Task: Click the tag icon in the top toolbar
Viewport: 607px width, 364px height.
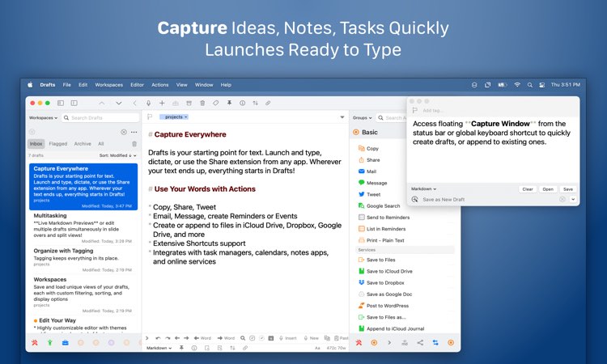Action: [x=215, y=104]
